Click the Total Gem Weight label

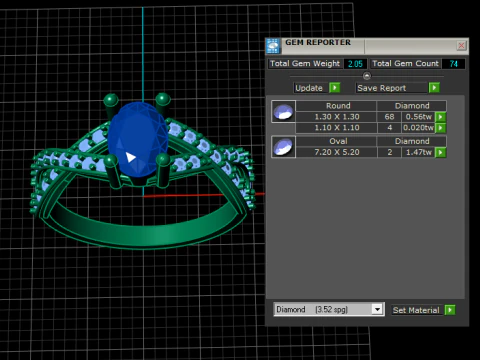[305, 64]
